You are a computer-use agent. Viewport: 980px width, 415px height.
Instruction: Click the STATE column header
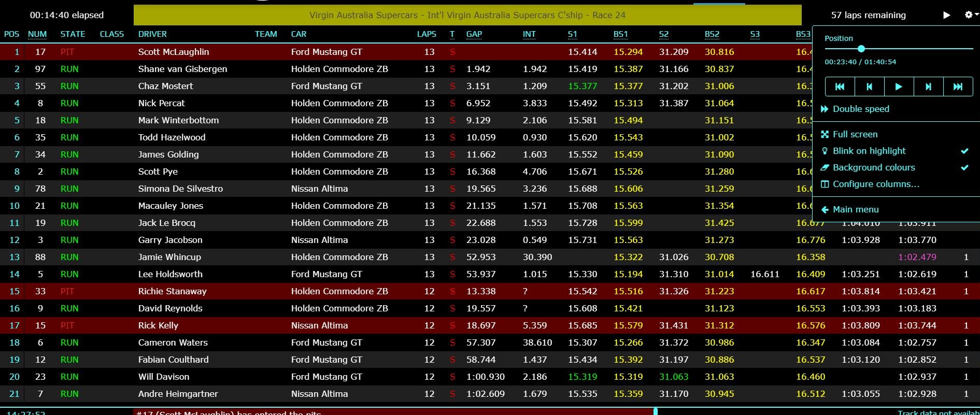click(x=73, y=34)
